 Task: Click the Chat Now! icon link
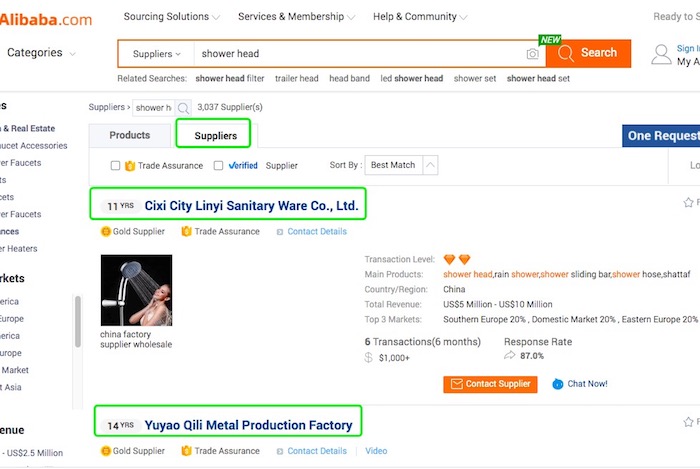(580, 384)
